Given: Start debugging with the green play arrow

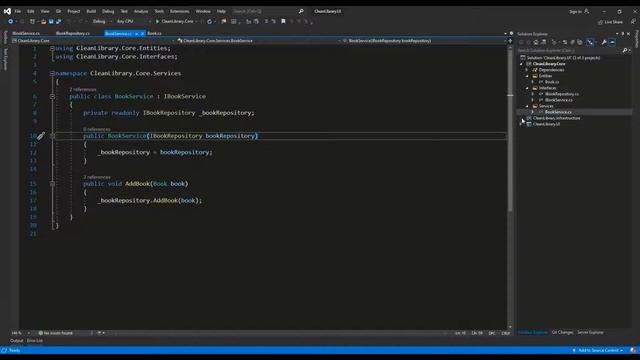Looking at the screenshot, I should point(157,21).
